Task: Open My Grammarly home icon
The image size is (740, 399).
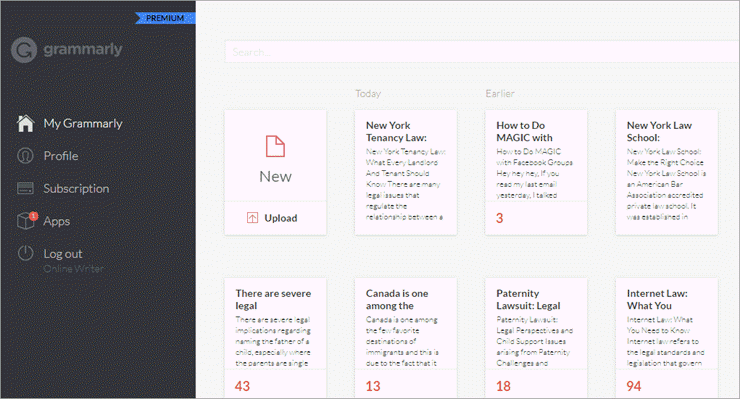Action: pyautogui.click(x=25, y=123)
